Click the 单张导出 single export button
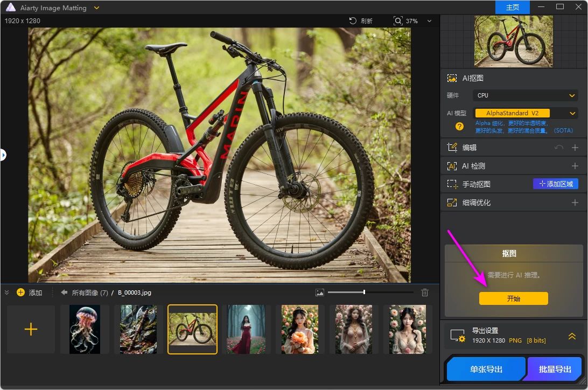 [486, 369]
